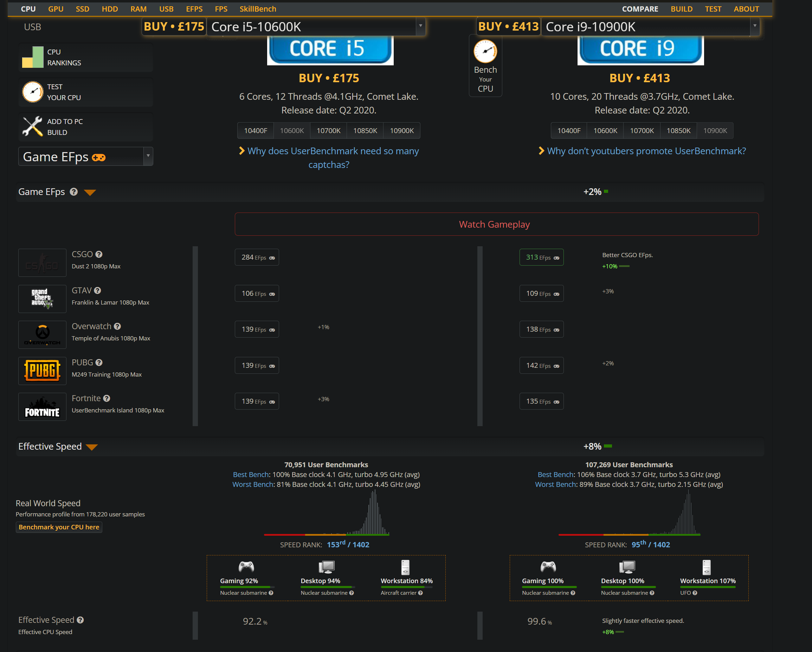812x652 pixels.
Task: Click gamepad icon in 109 EFps box
Action: (556, 294)
